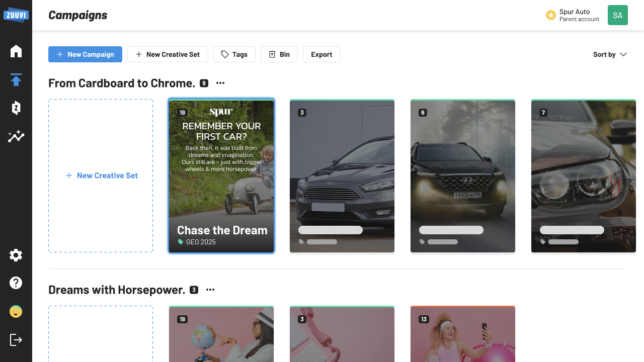Image resolution: width=644 pixels, height=362 pixels.
Task: Open the Bin
Action: (279, 54)
